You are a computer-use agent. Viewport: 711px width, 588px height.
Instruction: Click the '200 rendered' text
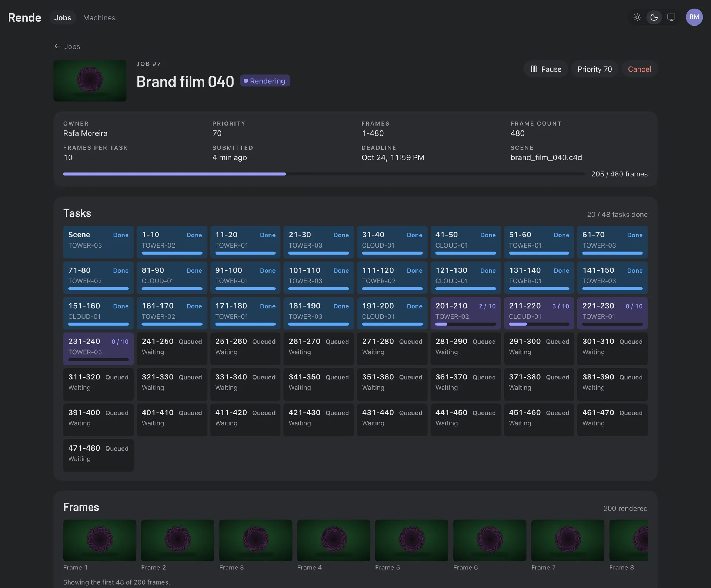click(625, 508)
